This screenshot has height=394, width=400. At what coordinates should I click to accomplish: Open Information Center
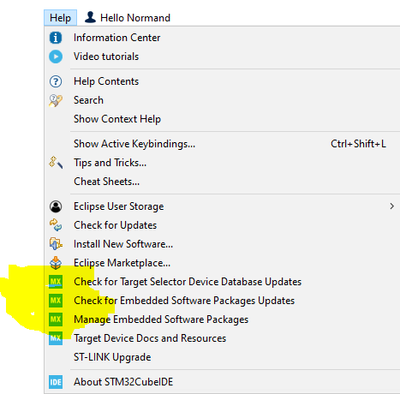pyautogui.click(x=117, y=38)
